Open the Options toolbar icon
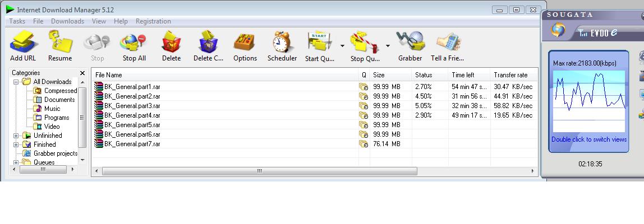The image size is (644, 224). tap(245, 42)
